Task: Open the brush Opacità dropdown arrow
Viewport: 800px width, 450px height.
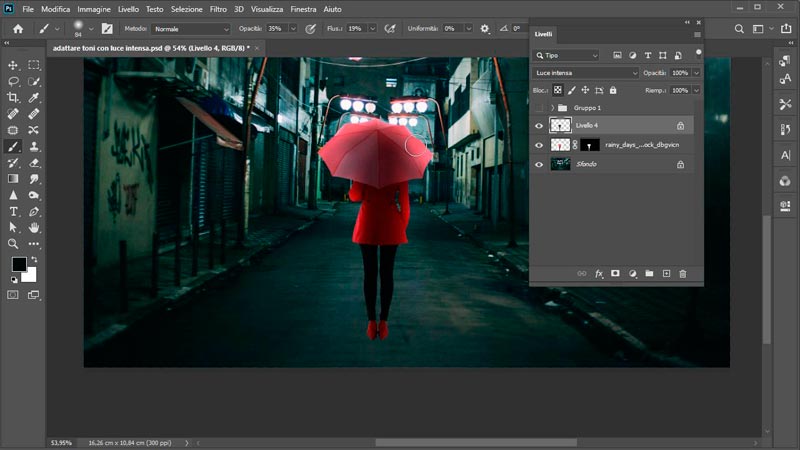Action: (293, 29)
